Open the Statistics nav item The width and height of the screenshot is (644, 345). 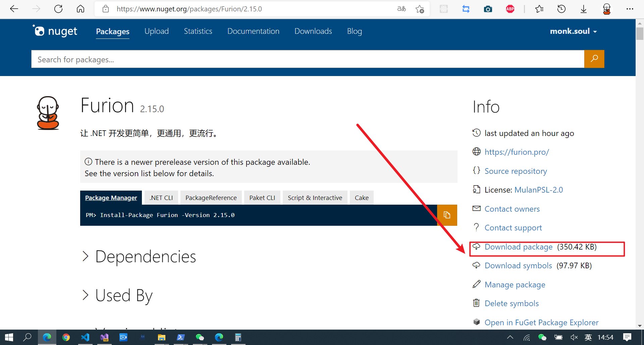point(198,31)
